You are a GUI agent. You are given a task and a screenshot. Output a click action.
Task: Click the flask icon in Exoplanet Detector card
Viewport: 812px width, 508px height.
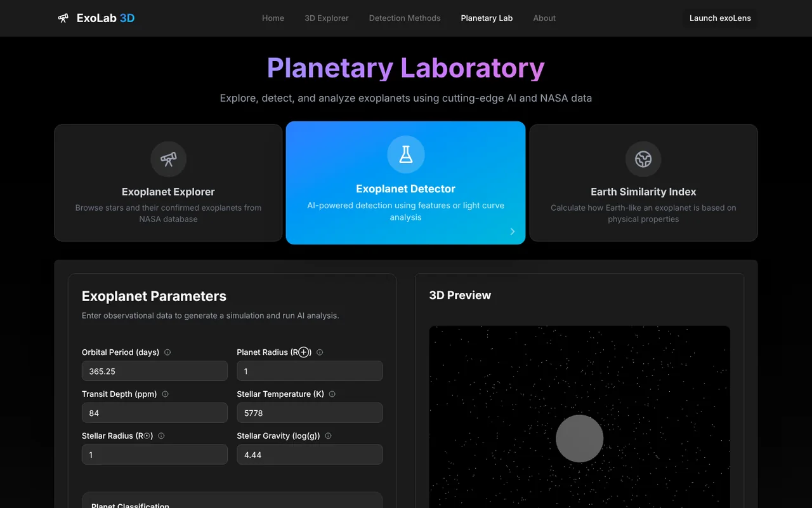click(x=406, y=154)
